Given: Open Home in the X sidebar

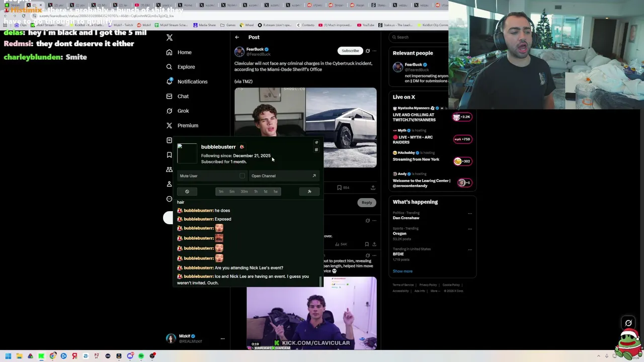Looking at the screenshot, I should point(184,52).
